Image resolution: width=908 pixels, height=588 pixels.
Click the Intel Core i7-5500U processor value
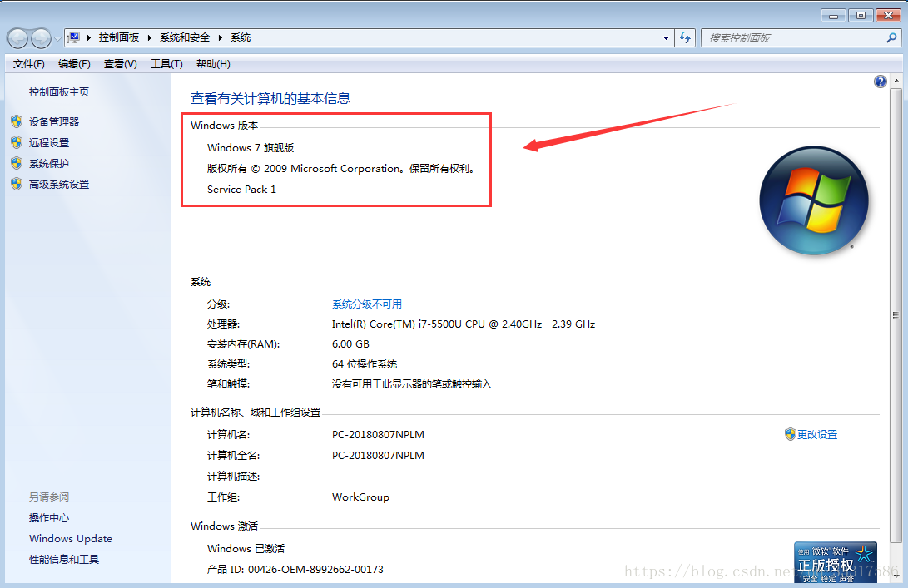pyautogui.click(x=464, y=324)
